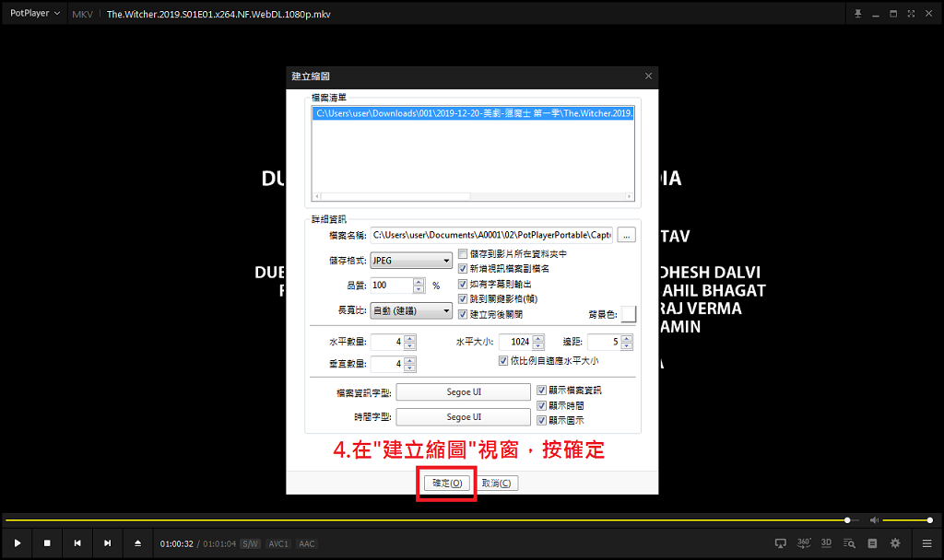Pick the background color swatch
The image size is (944, 560).
(628, 314)
